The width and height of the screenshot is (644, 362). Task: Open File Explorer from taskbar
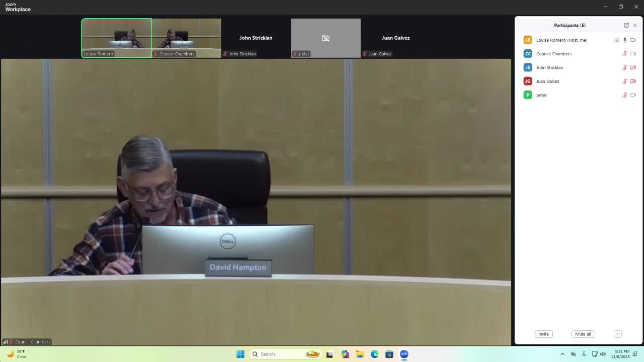tap(360, 354)
